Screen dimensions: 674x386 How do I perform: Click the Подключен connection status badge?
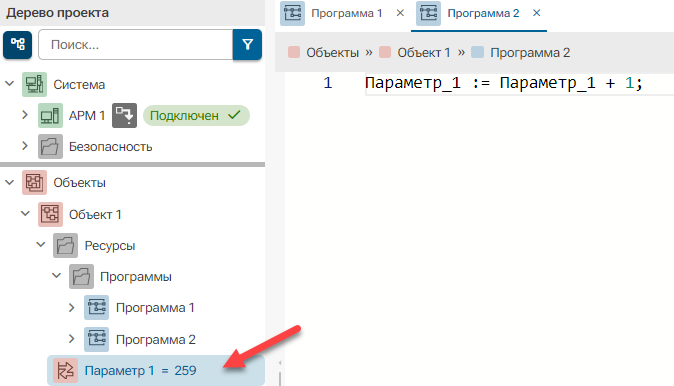click(196, 115)
